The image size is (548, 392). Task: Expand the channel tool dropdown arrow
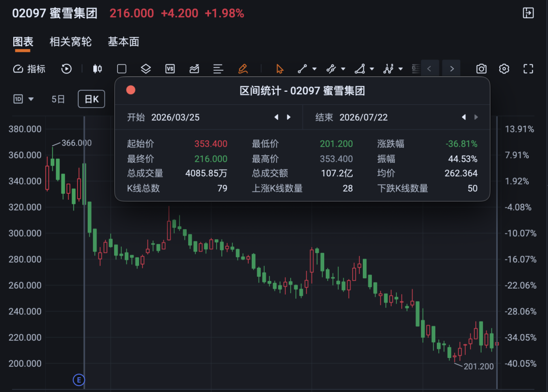[x=343, y=69]
